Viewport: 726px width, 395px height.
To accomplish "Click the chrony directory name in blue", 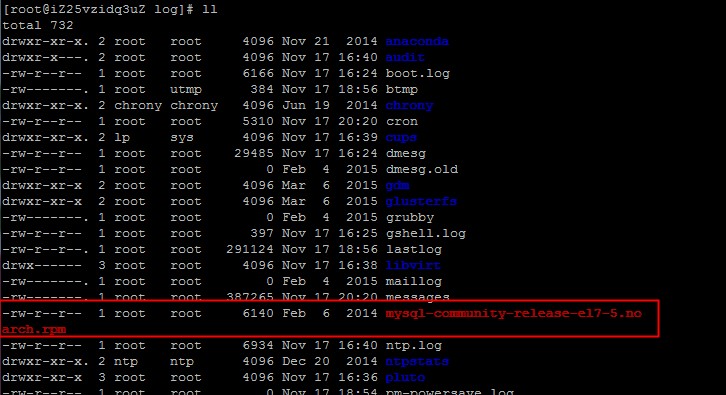I will coord(409,106).
